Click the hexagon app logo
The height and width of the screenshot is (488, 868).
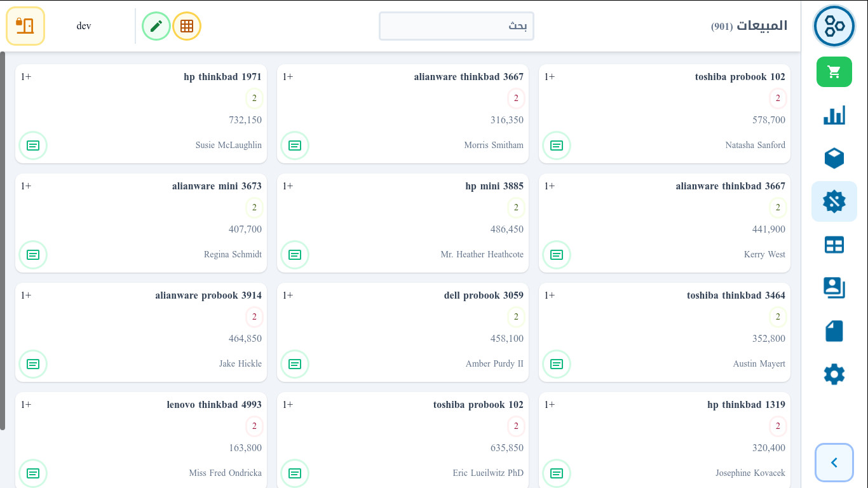834,26
